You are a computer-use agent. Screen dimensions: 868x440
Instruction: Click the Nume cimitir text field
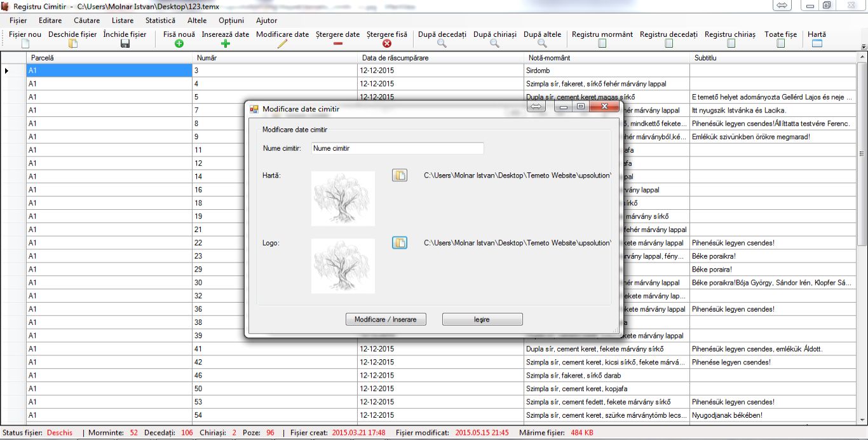click(x=397, y=148)
